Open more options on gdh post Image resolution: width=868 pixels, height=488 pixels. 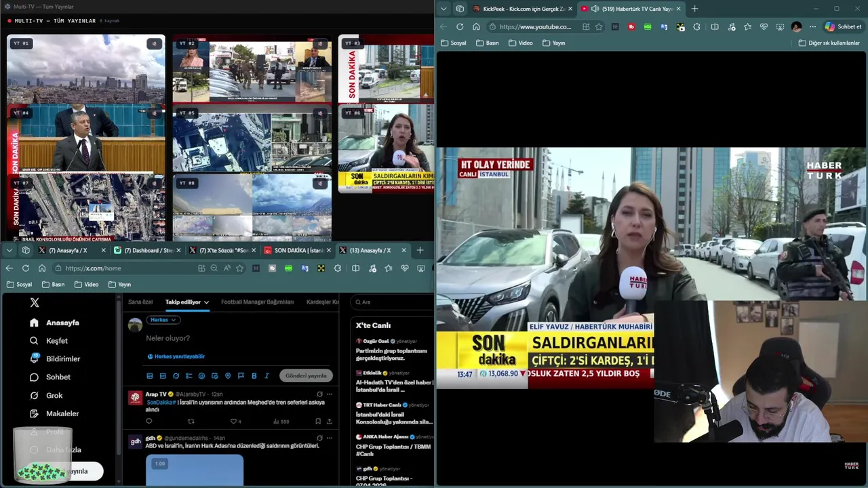tap(330, 438)
